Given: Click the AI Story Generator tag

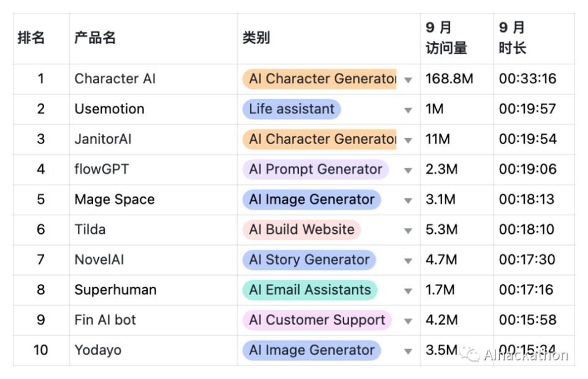Looking at the screenshot, I should tap(309, 260).
